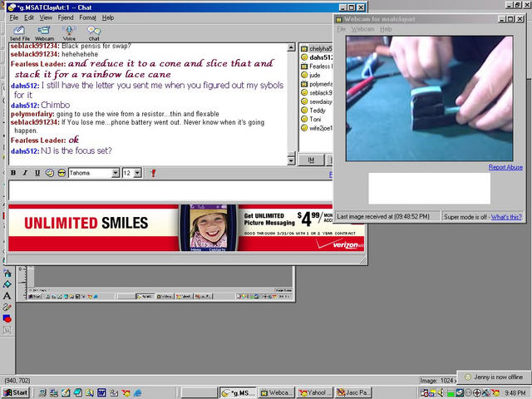
Task: Click the sunglasses smiley icon in format bar
Action: [x=62, y=173]
